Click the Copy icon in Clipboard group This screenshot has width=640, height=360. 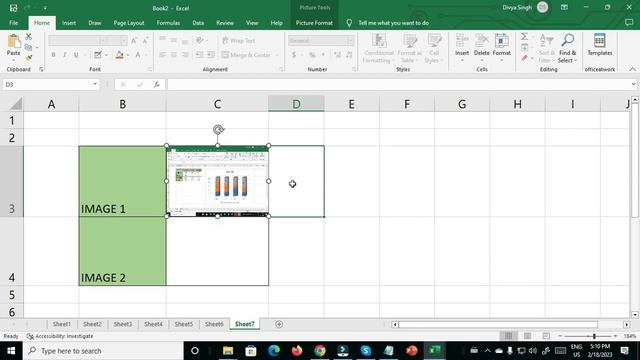point(28,47)
